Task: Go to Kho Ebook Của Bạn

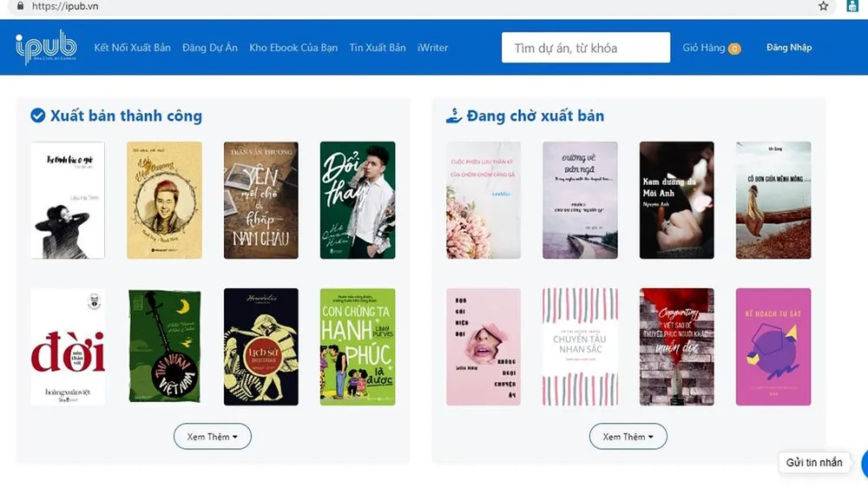Action: [293, 48]
